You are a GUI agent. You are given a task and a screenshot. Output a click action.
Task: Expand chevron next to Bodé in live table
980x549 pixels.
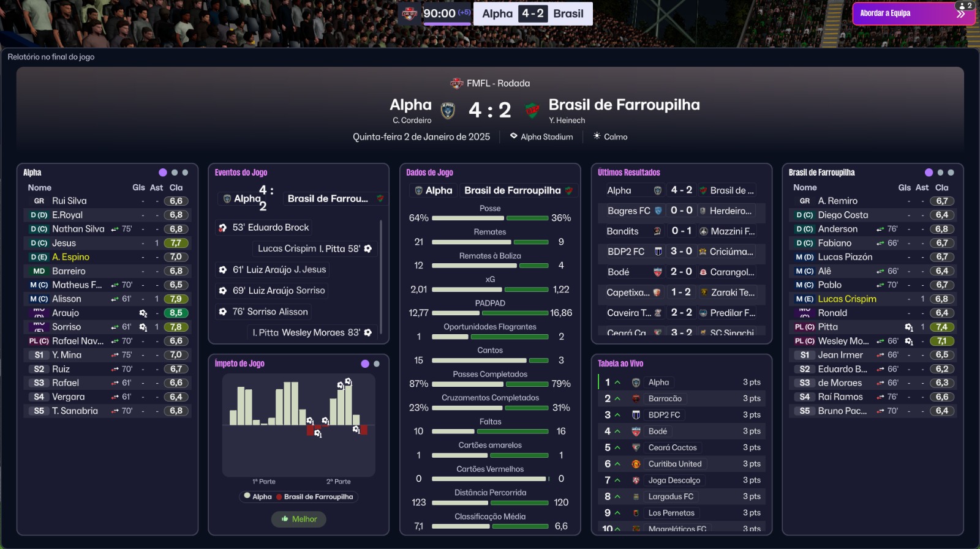pyautogui.click(x=617, y=431)
